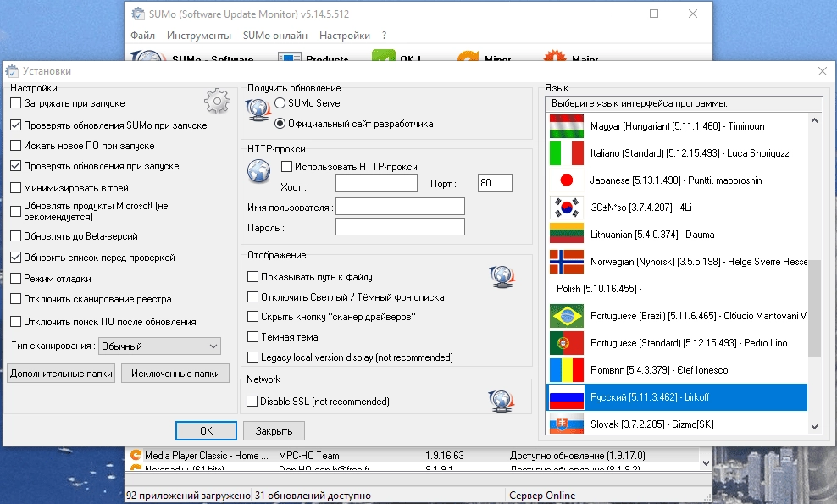Click main window list scroll down arrow
Viewport: 837px width, 504px height.
(706, 463)
